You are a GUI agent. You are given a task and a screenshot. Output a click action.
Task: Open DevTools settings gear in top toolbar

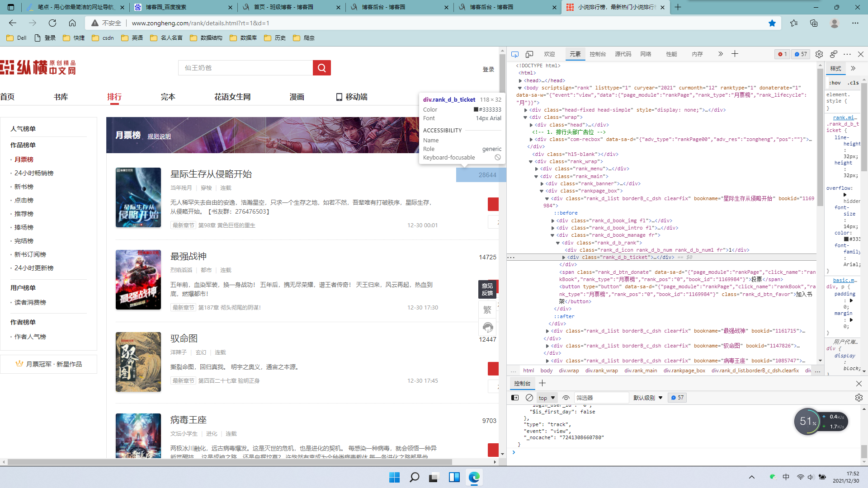(x=819, y=54)
